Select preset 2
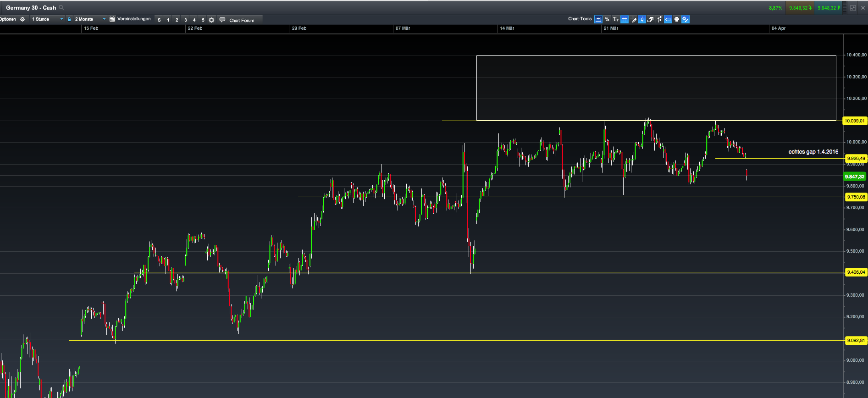868x398 pixels. [x=177, y=20]
